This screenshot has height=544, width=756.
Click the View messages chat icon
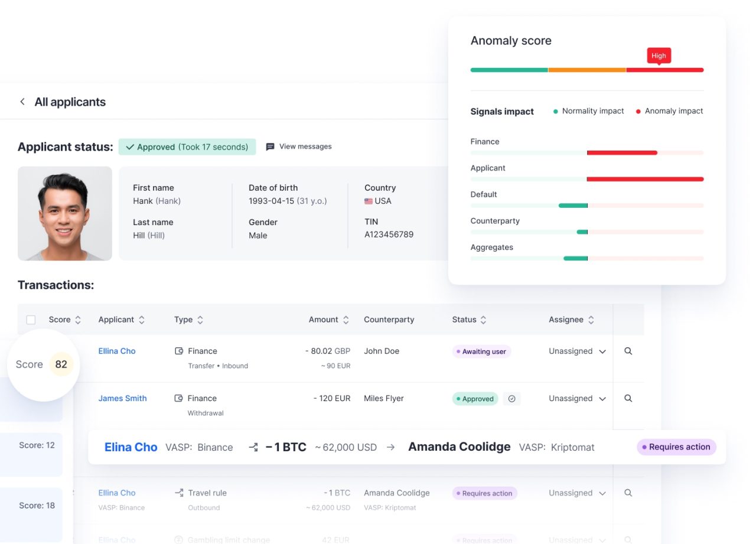271,146
